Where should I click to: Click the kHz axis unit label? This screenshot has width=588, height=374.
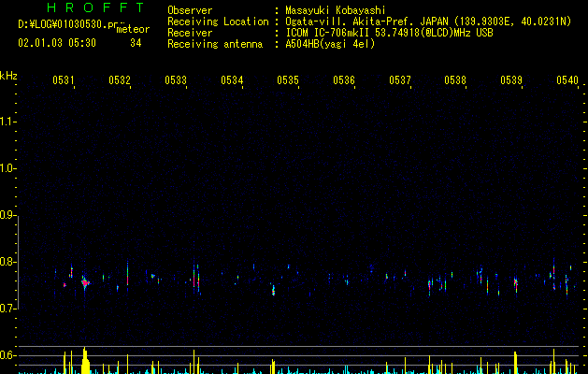pos(8,76)
